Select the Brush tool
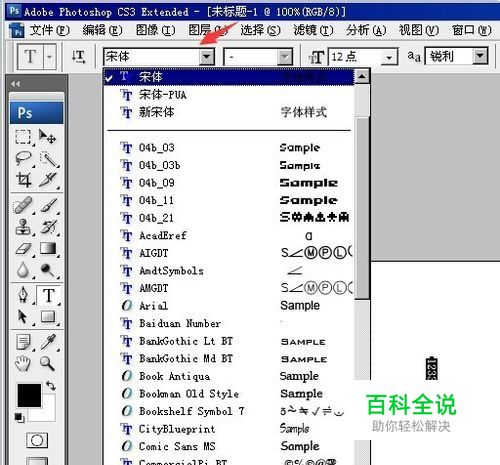 [49, 205]
